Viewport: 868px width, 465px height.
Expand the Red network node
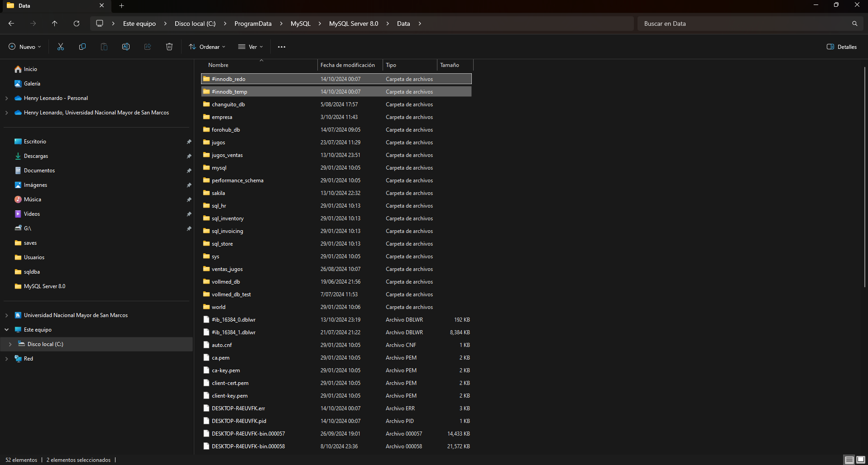coord(6,359)
